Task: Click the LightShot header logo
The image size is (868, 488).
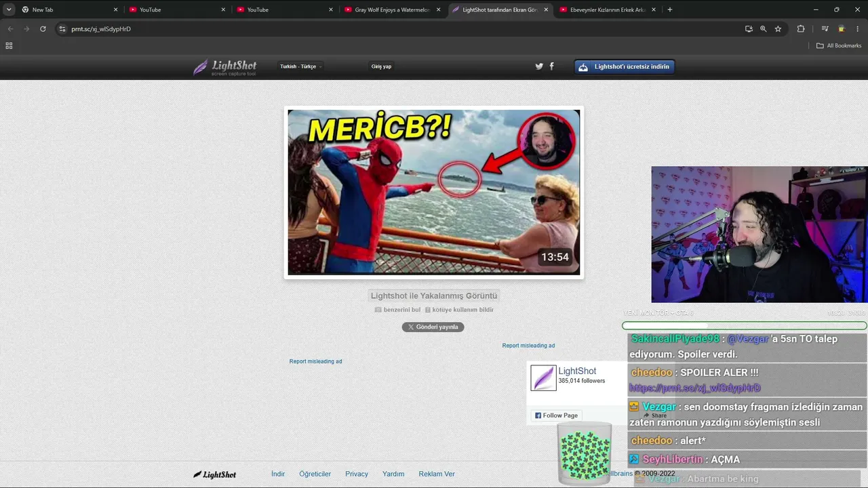Action: pos(225,67)
